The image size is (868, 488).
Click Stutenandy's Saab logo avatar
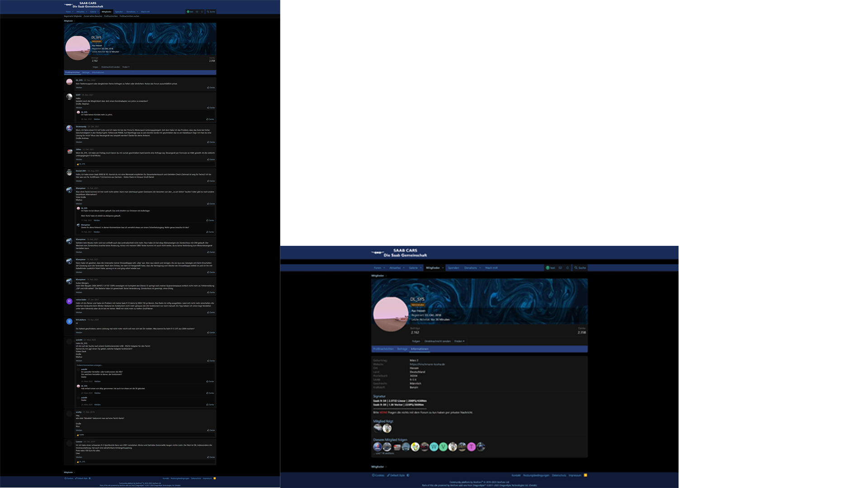tap(69, 128)
